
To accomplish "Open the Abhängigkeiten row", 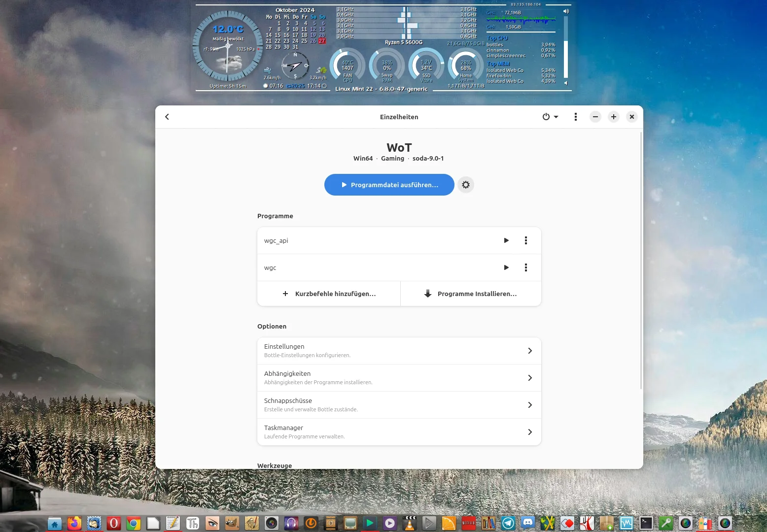I will (399, 378).
